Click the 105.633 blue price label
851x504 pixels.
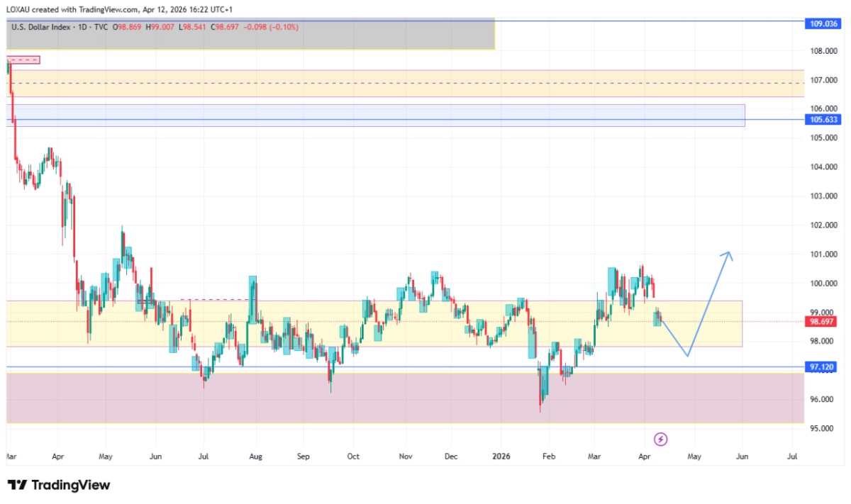click(823, 120)
